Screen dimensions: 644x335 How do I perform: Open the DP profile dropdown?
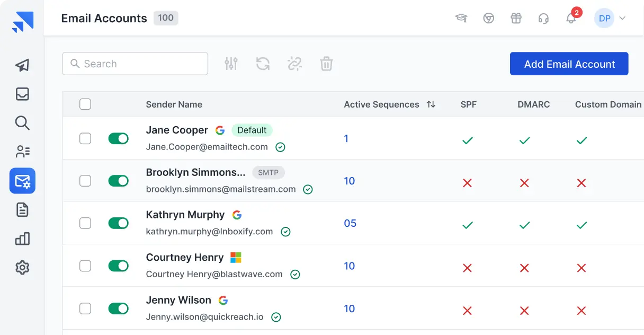[x=610, y=17]
